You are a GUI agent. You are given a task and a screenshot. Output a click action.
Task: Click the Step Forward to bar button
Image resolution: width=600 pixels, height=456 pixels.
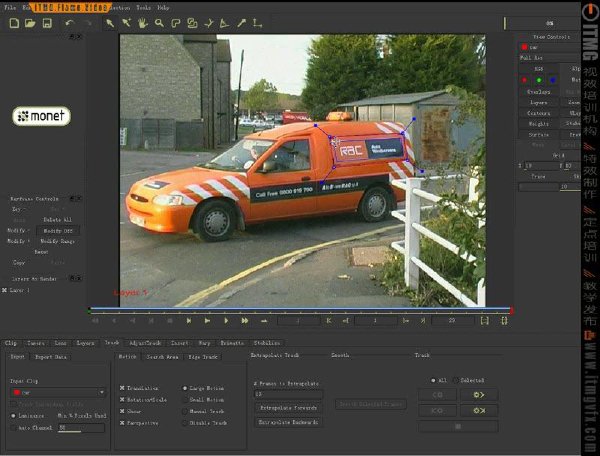189,321
